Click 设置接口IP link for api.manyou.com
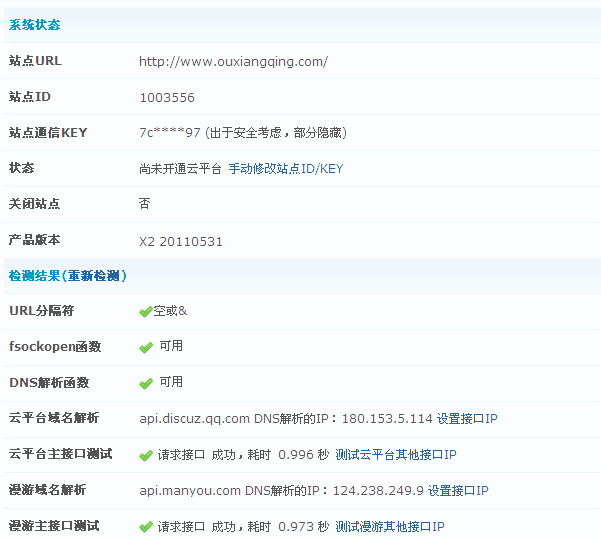 click(x=458, y=491)
